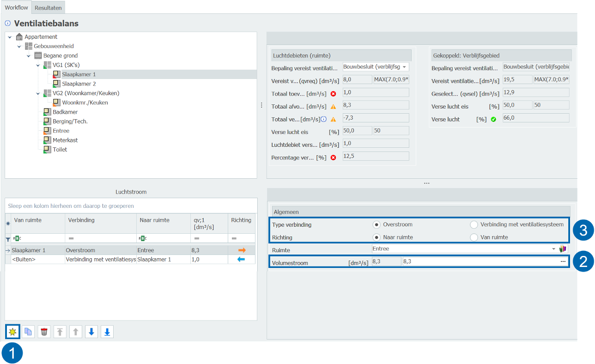Click the copy airflow row icon

(x=28, y=332)
